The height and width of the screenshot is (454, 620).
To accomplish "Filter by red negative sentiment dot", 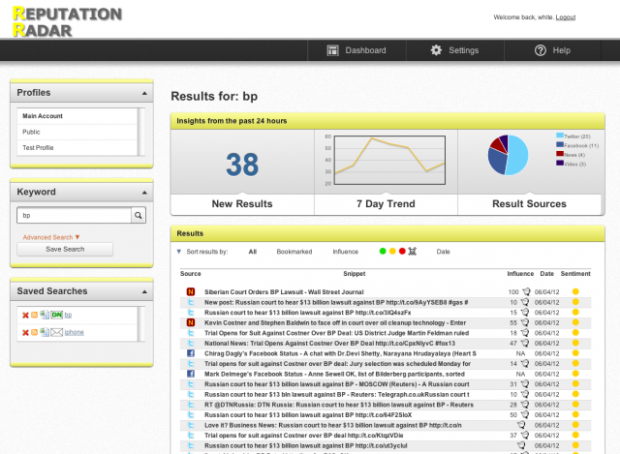I will coord(402,251).
